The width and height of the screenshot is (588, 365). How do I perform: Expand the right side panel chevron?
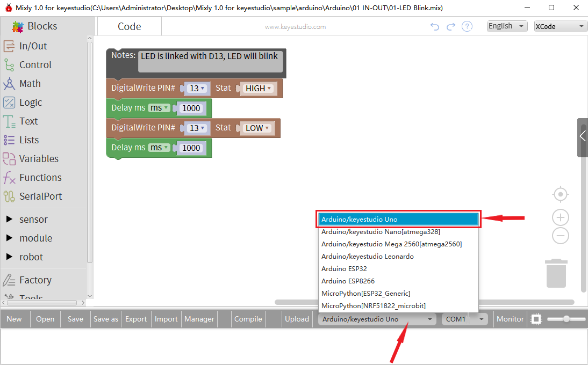[582, 137]
